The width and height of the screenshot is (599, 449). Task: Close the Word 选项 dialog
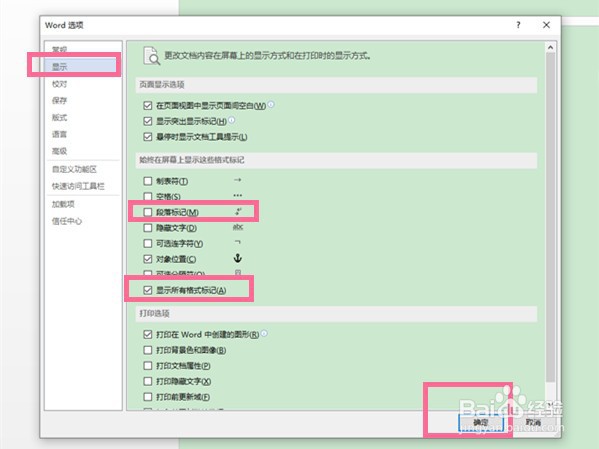546,25
